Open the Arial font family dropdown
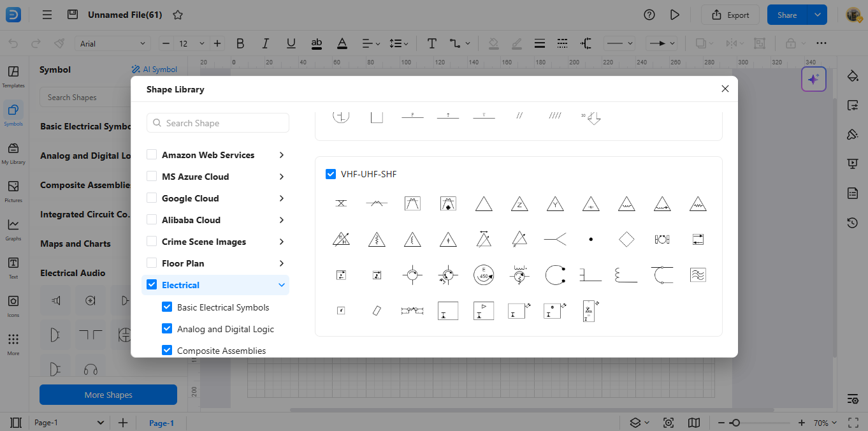Viewport: 868px width, 431px height. 113,43
